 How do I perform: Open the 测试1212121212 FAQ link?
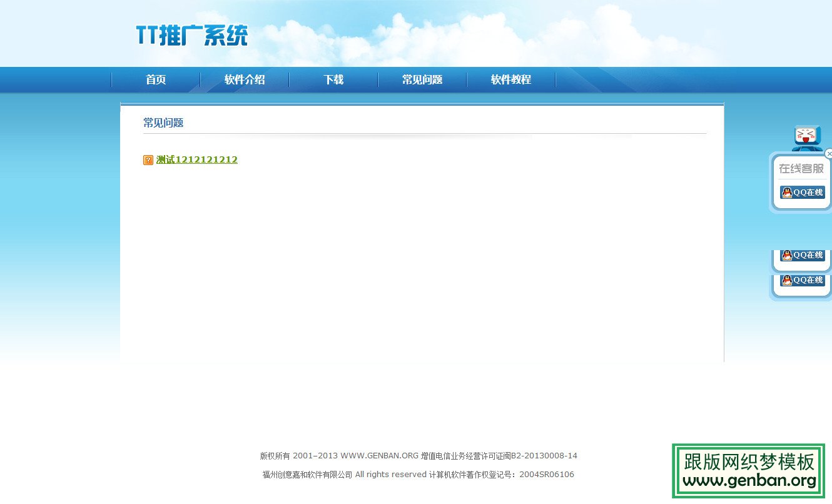[x=196, y=159]
